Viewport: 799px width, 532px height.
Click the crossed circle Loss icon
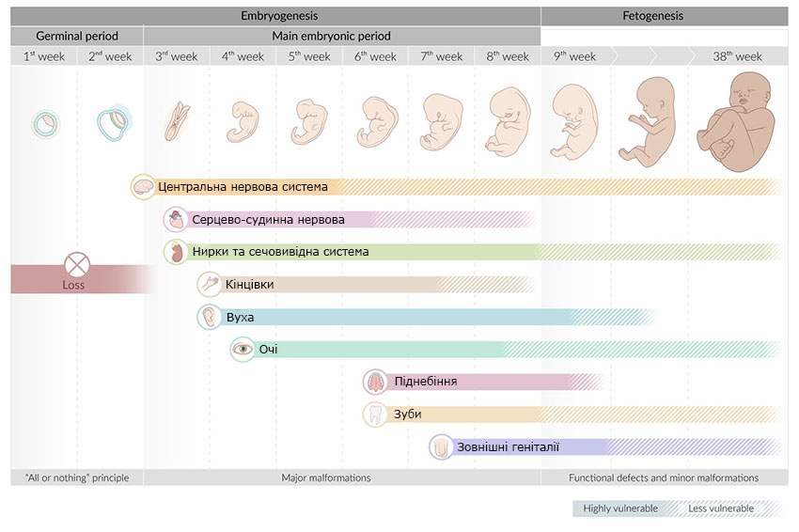(x=77, y=265)
